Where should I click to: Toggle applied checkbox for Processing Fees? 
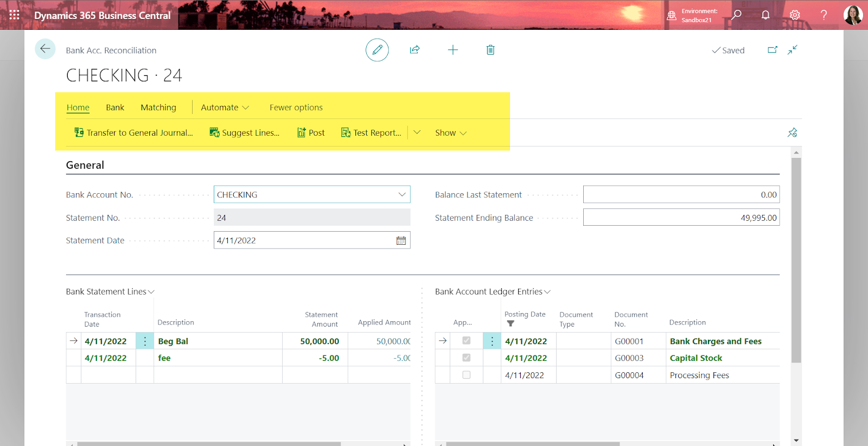466,374
